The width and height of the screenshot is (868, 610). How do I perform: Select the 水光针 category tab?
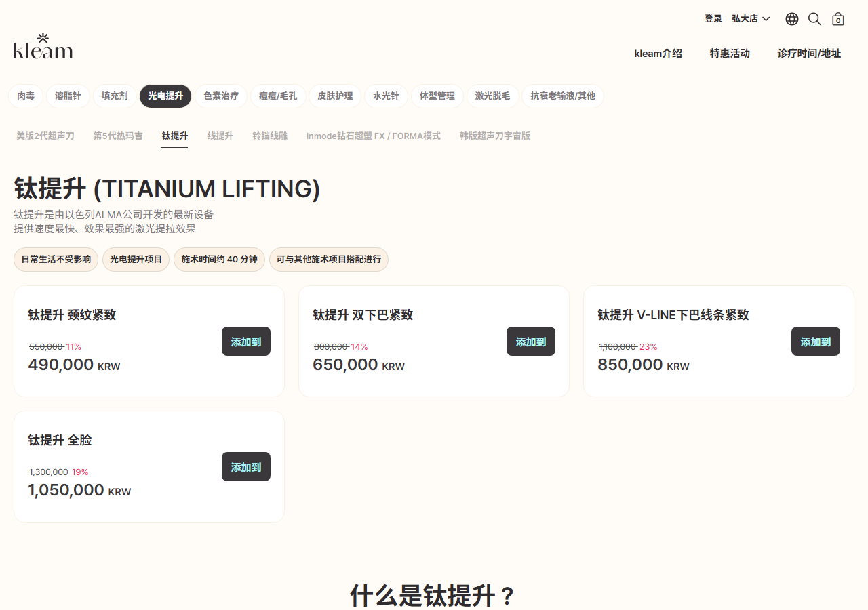[386, 96]
